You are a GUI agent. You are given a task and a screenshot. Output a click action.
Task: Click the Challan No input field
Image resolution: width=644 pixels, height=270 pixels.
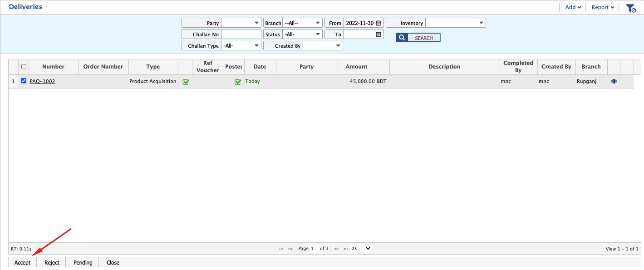241,34
